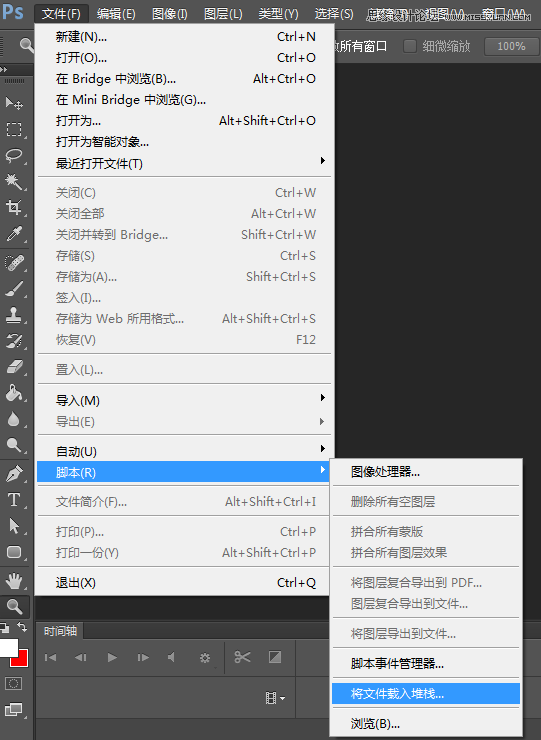The image size is (541, 740).
Task: Choose timeline transition icon
Action: (275, 656)
